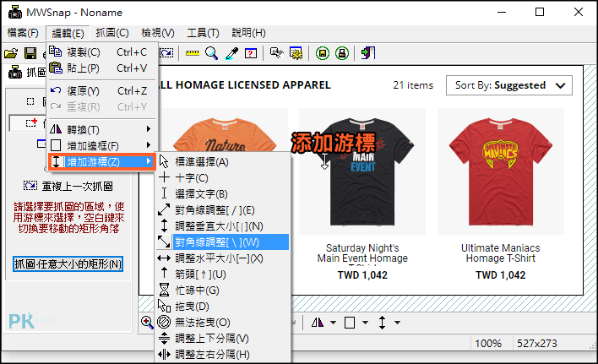The image size is (598, 364).
Task: Select 調整垂直大小[ | ](N) cursor
Action: coord(223,226)
